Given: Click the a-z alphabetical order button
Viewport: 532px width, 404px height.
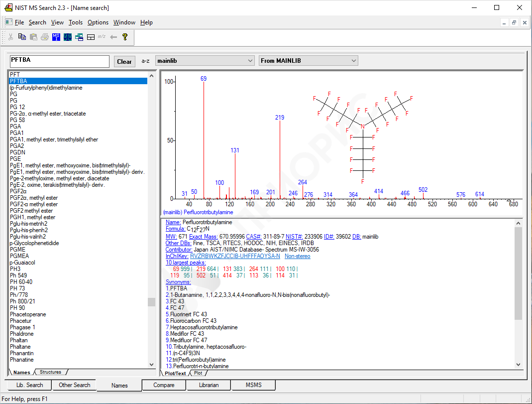Looking at the screenshot, I should 145,61.
